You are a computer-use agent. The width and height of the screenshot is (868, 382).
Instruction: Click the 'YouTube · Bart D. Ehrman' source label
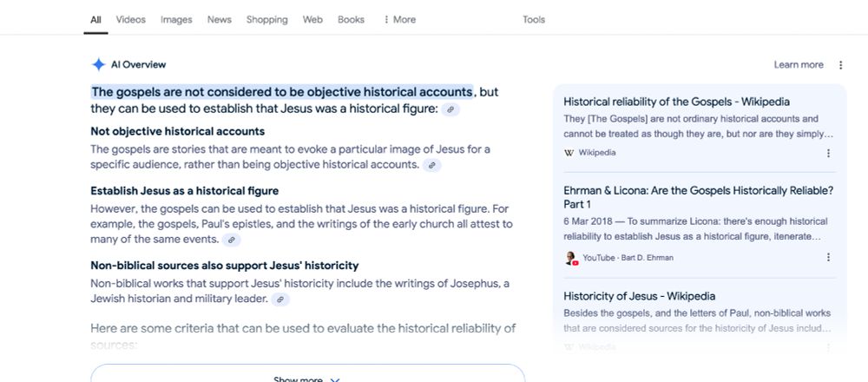[628, 258]
